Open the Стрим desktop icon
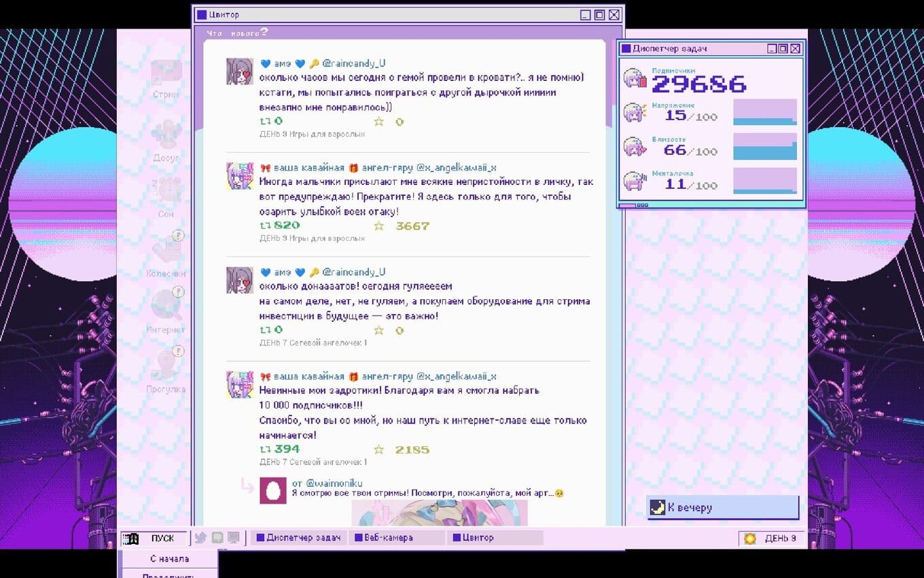 (x=166, y=75)
